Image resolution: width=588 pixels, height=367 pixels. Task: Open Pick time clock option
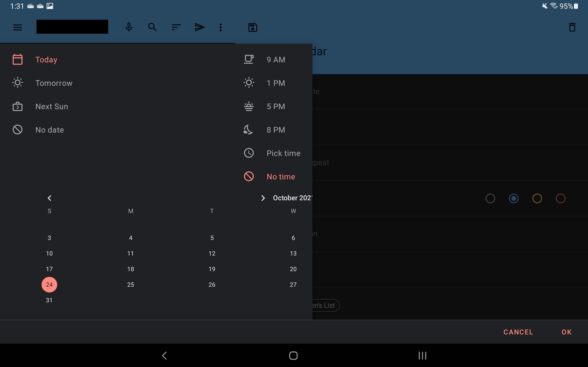click(x=283, y=153)
